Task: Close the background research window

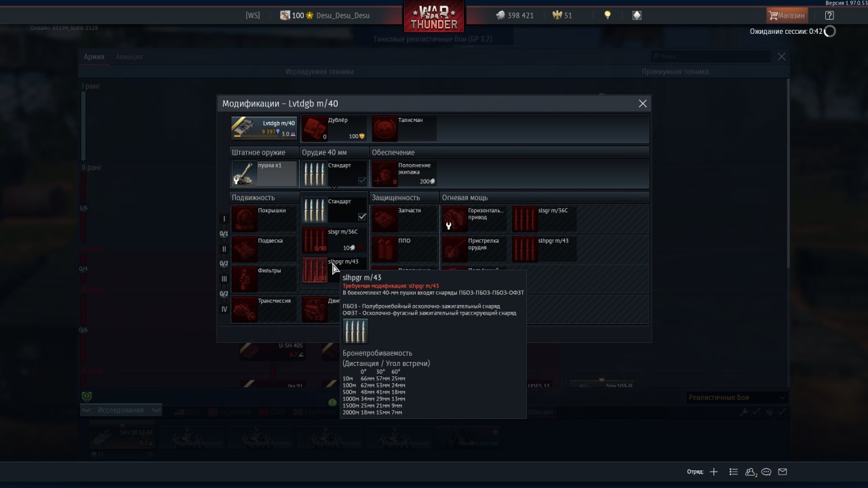Action: (x=781, y=57)
